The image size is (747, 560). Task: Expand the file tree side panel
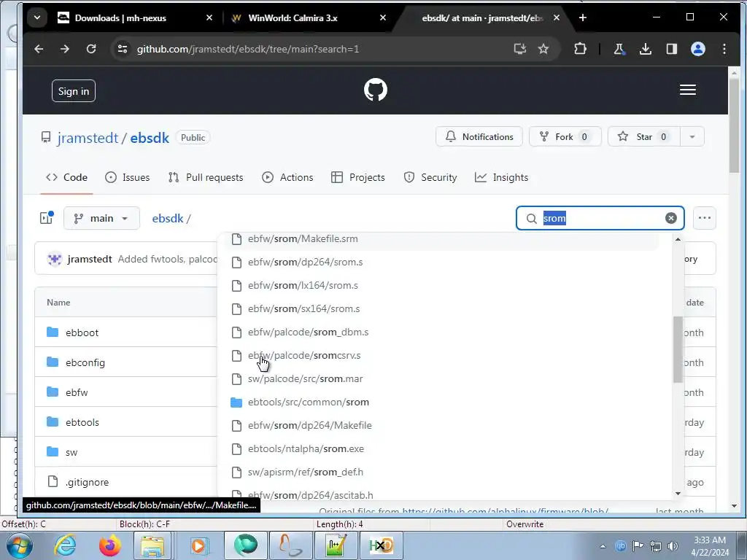tap(46, 218)
